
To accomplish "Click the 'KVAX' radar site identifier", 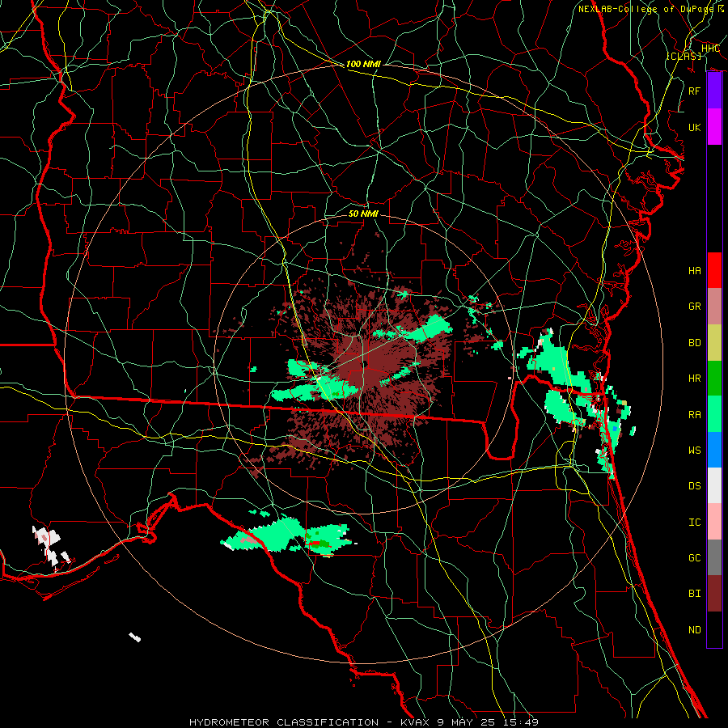I will click(x=416, y=722).
